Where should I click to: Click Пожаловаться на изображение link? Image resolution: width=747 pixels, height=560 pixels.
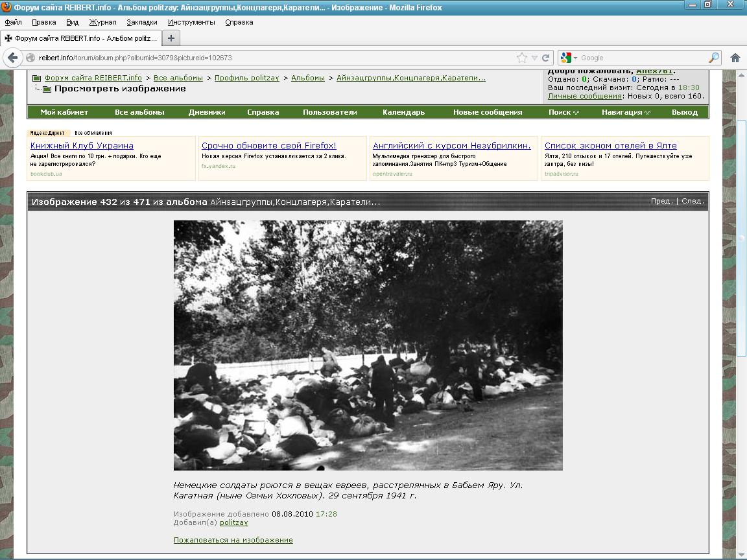pyautogui.click(x=233, y=540)
